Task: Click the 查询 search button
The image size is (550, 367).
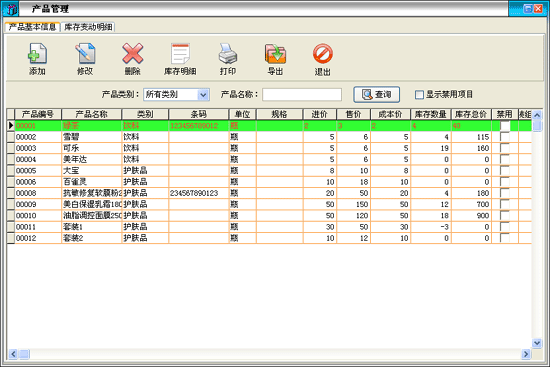Action: tap(376, 94)
